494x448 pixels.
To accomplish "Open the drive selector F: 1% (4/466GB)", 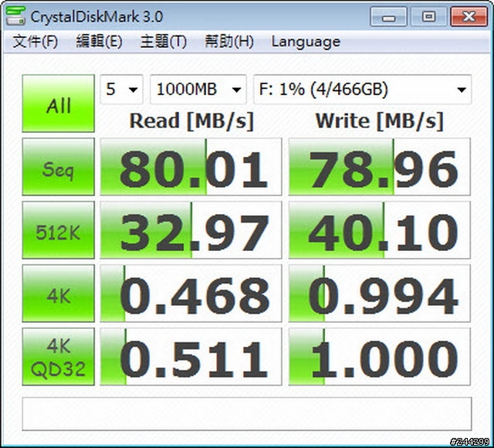I will (362, 90).
